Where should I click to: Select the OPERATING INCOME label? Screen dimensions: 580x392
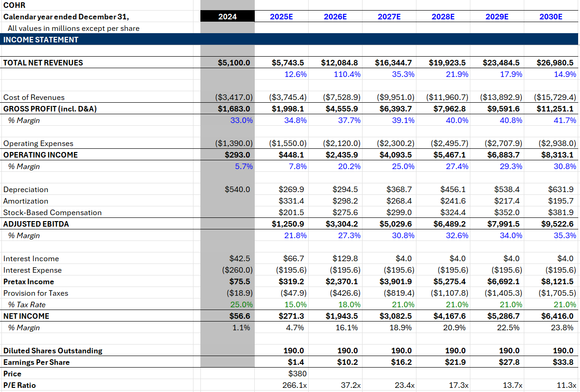(x=41, y=155)
